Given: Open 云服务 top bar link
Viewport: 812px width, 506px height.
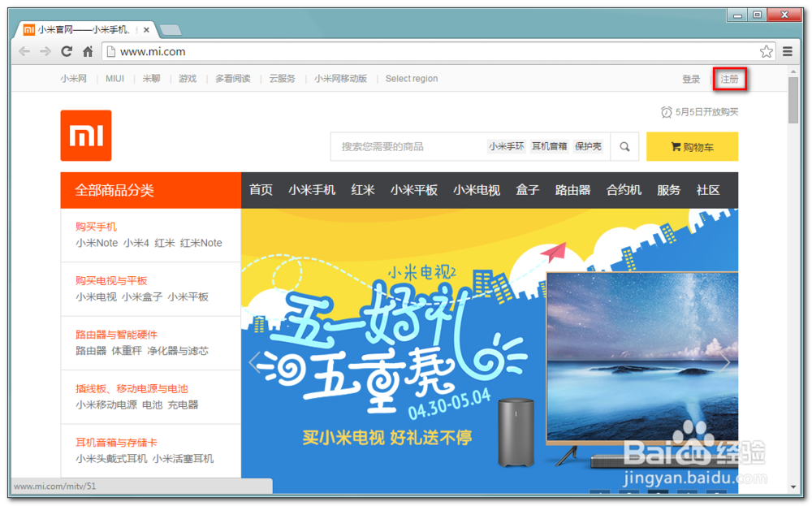Looking at the screenshot, I should 283,79.
